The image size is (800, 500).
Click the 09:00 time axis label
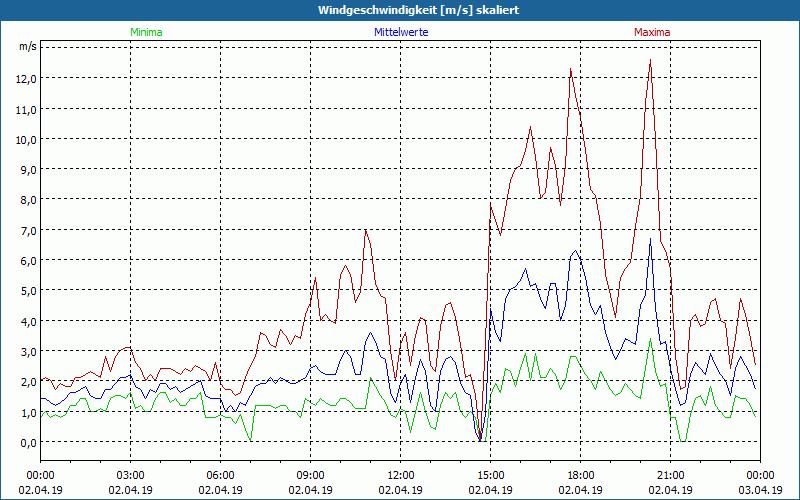[x=310, y=476]
